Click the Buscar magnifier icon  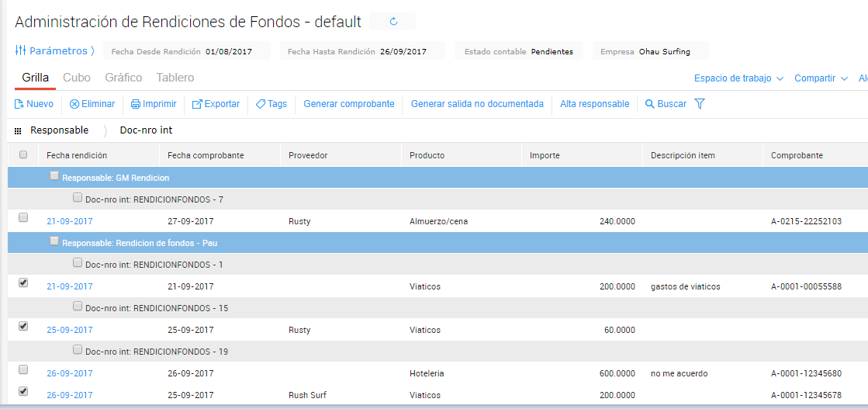[650, 104]
